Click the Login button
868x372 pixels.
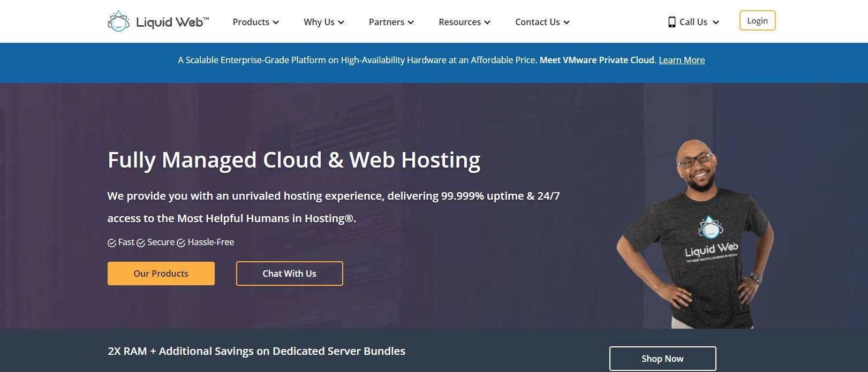pos(757,20)
